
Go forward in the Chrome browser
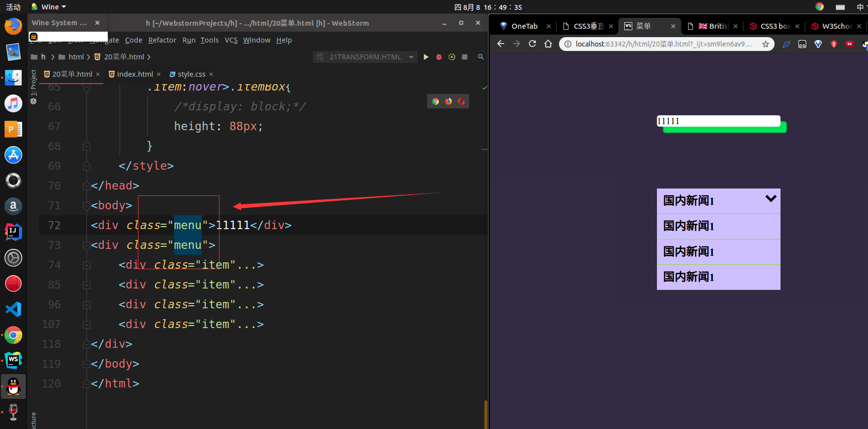(517, 44)
